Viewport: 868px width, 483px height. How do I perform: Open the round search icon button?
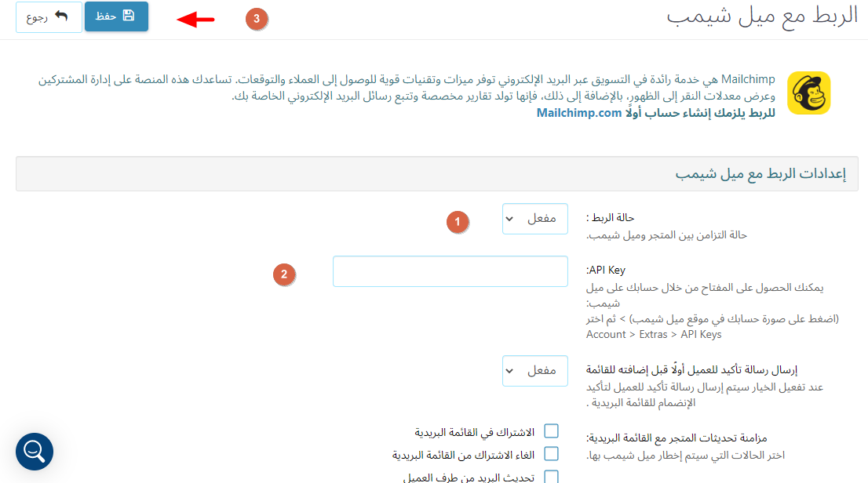coord(35,452)
